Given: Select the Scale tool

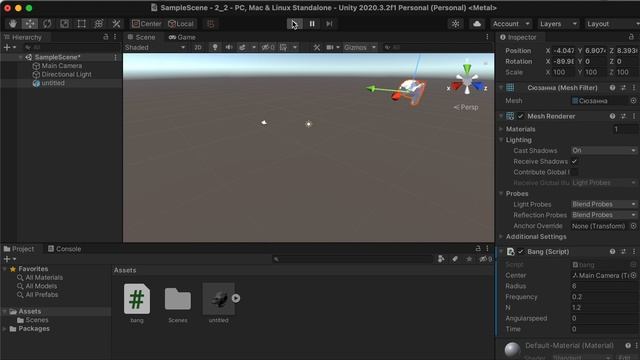Looking at the screenshot, I should tap(64, 24).
